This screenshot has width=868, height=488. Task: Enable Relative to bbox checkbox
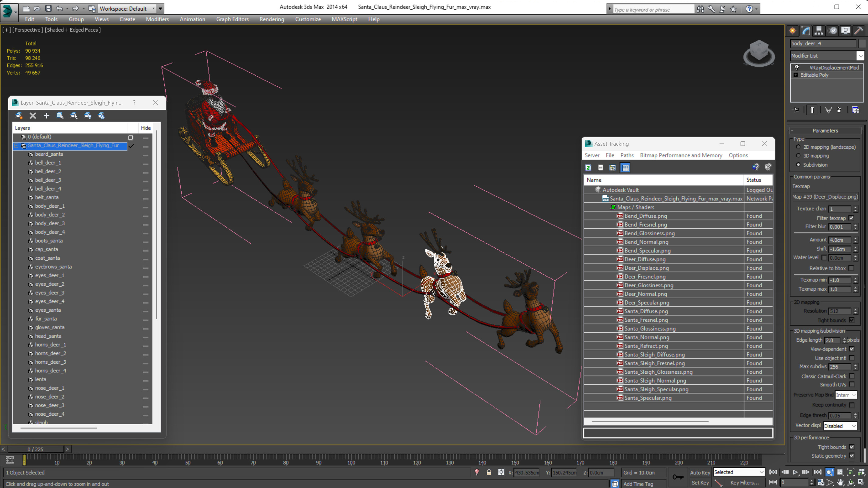[x=851, y=268]
